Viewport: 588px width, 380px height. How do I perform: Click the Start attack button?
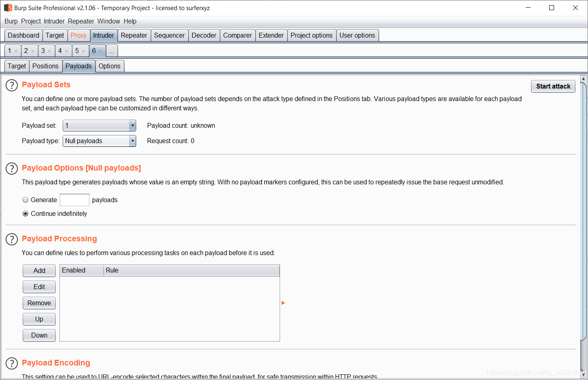[x=553, y=87]
